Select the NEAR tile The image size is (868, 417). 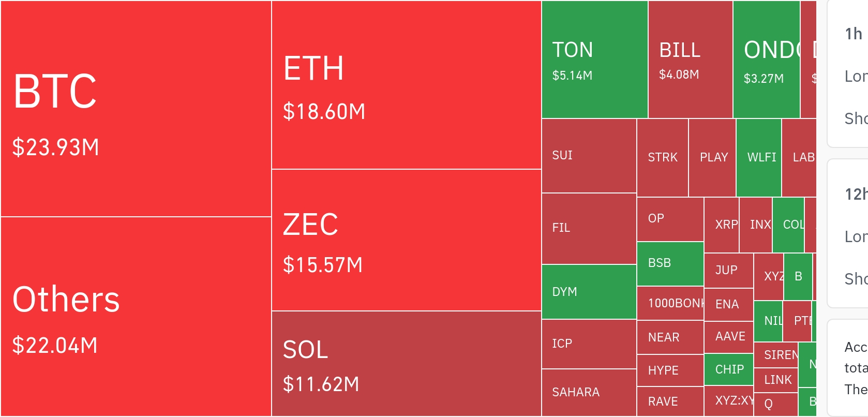[x=670, y=337]
